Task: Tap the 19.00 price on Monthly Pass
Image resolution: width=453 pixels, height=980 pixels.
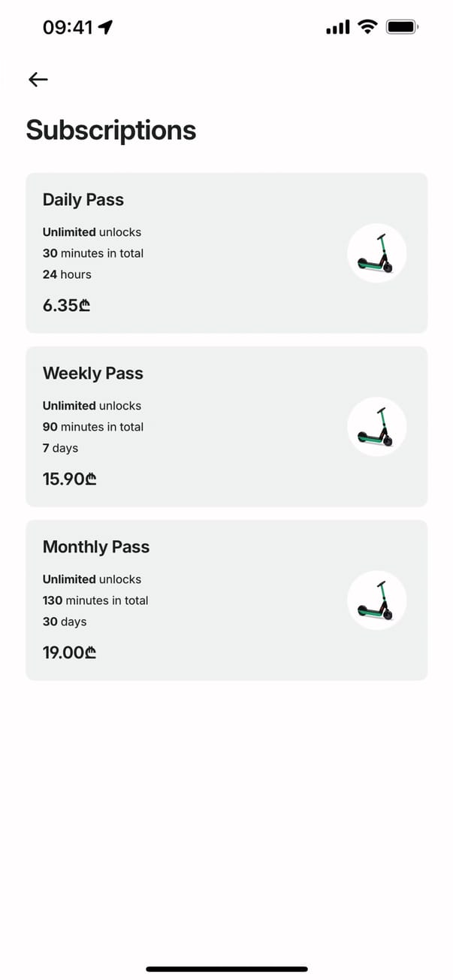Action: tap(70, 652)
